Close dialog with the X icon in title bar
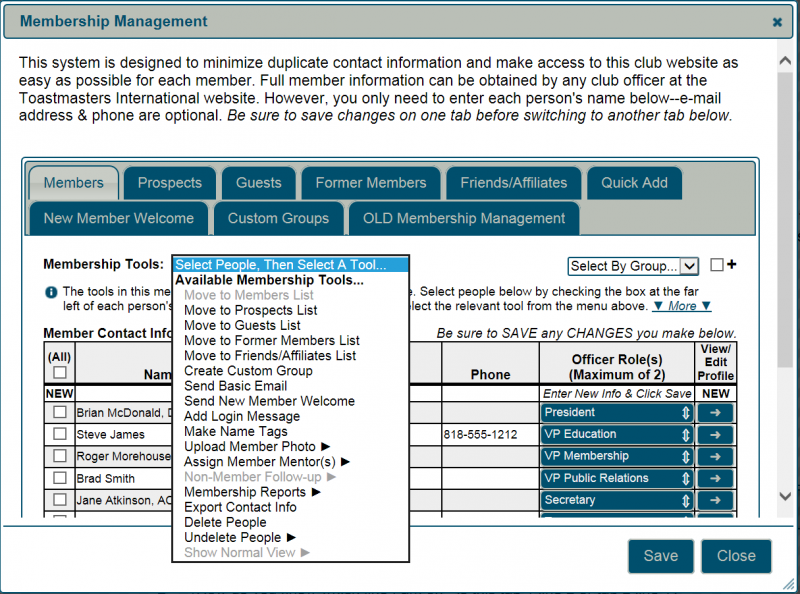 [777, 21]
